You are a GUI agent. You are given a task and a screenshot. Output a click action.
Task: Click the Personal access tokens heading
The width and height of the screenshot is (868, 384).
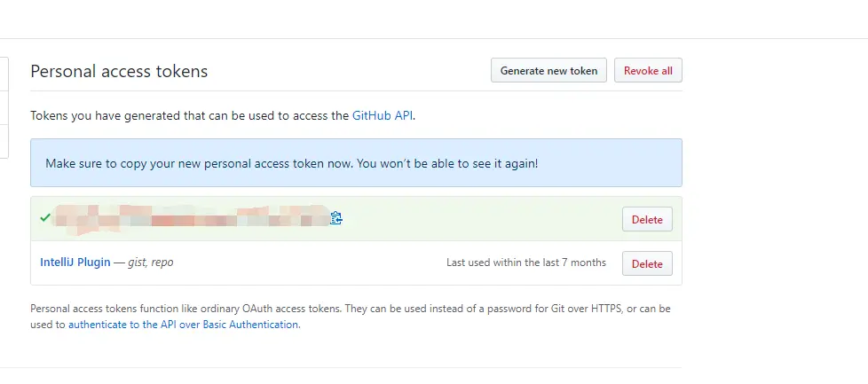pyautogui.click(x=119, y=71)
